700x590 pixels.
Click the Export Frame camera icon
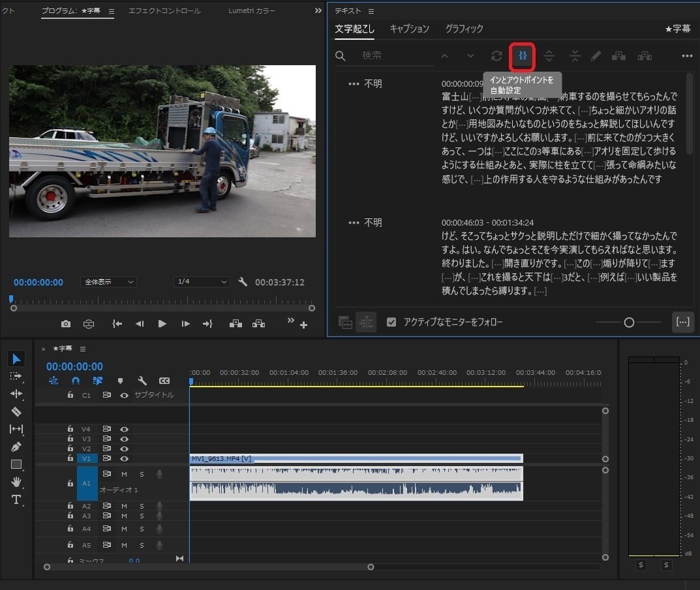tap(66, 323)
